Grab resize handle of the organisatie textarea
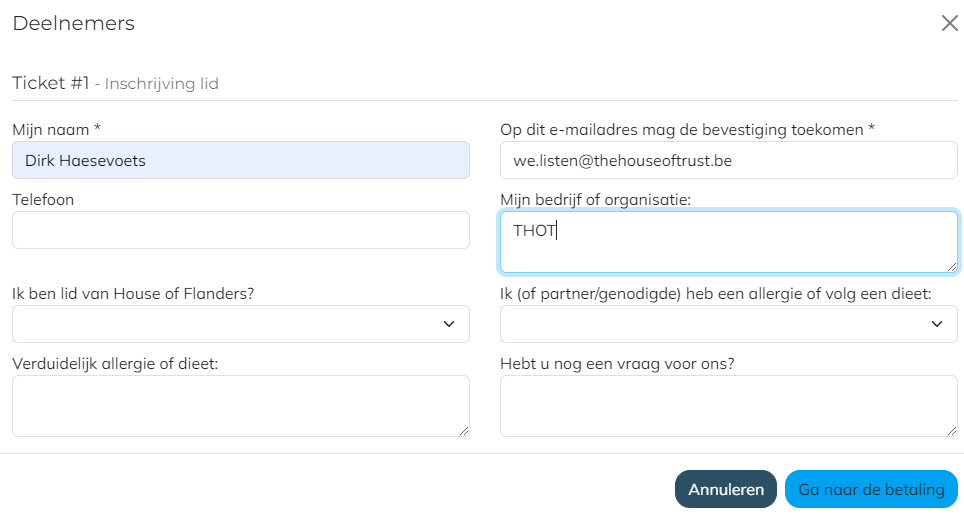 point(952,267)
